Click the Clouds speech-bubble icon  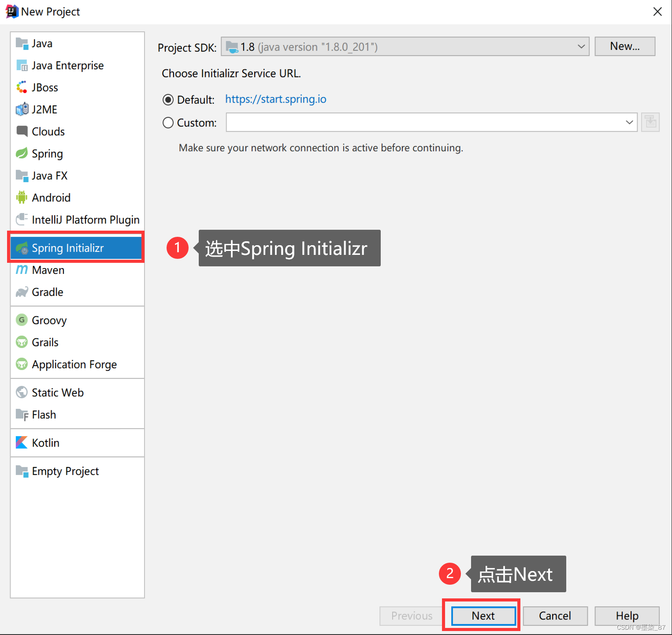click(x=22, y=131)
